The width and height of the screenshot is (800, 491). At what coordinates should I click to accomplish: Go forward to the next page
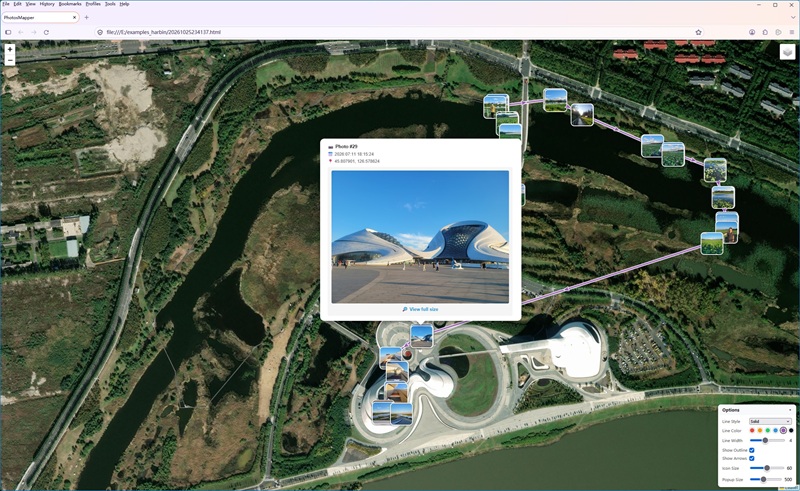tap(34, 32)
